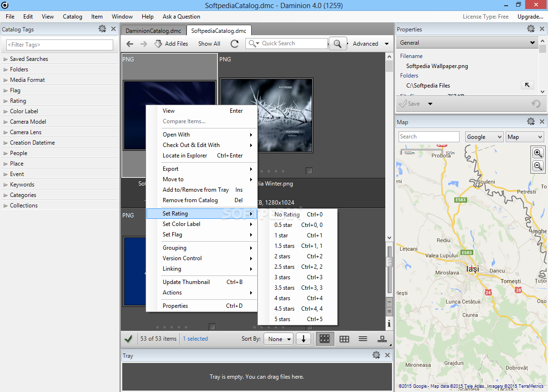The height and width of the screenshot is (392, 548).
Task: Click the Upgrade link
Action: (530, 17)
